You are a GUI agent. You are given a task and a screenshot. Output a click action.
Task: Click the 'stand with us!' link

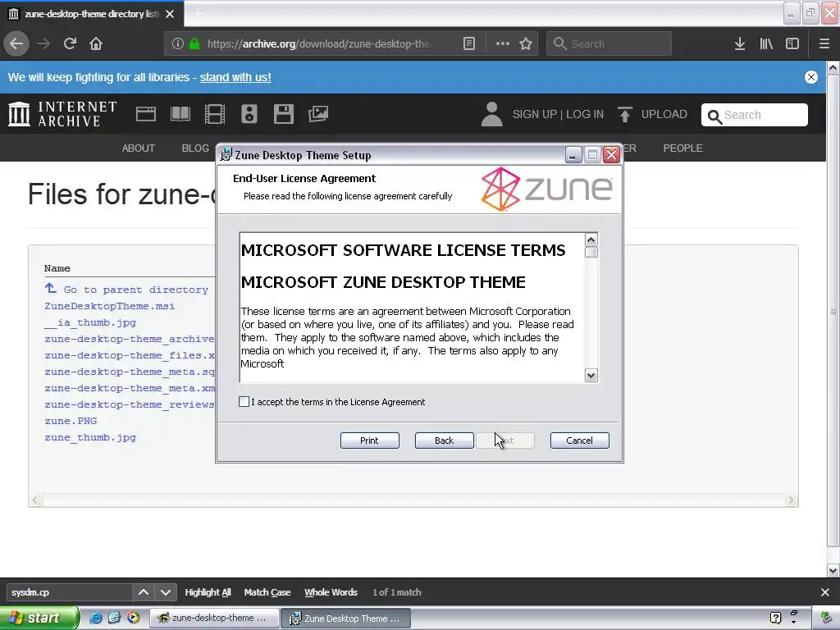tap(235, 77)
